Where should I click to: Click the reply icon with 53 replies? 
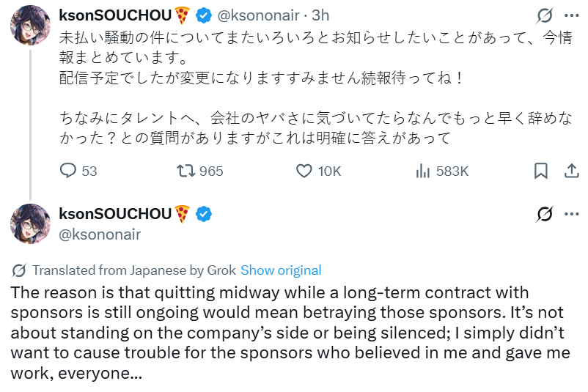(68, 171)
